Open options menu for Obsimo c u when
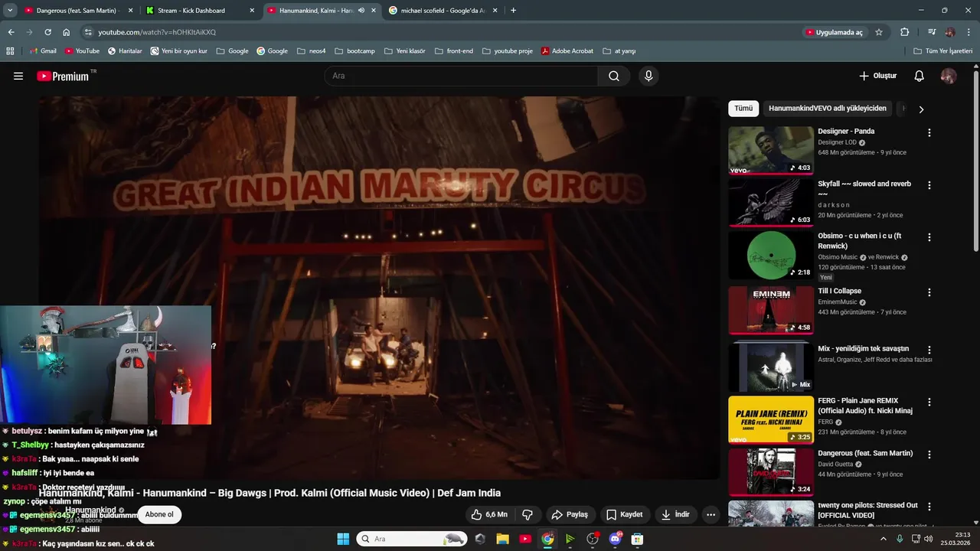 [x=929, y=237]
